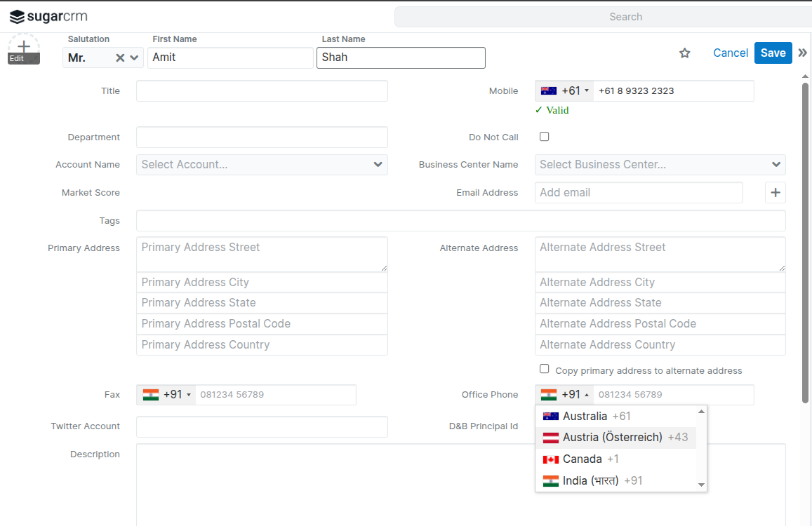812x526 pixels.
Task: Click the avatar Edit plus icon
Action: pyautogui.click(x=24, y=48)
